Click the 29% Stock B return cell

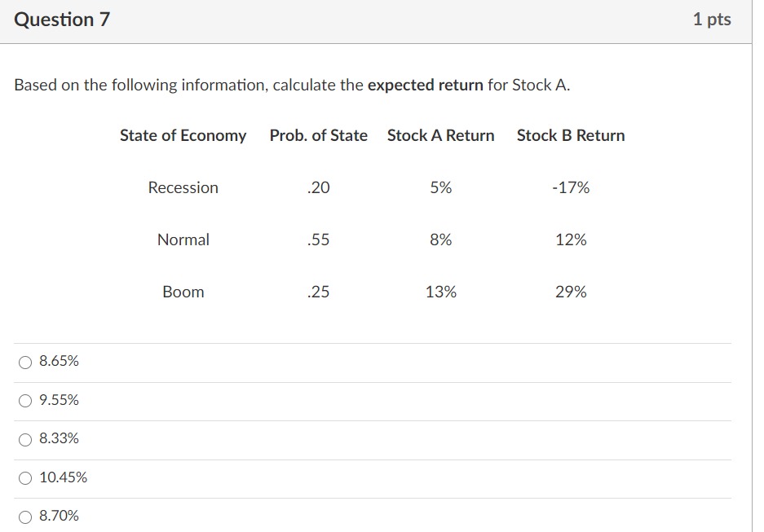click(x=571, y=292)
